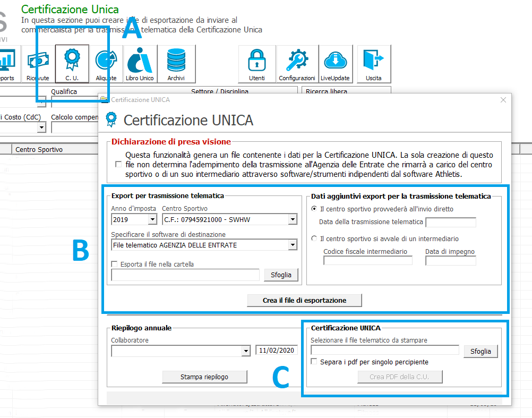Viewport: 532px width, 418px height.
Task: Select centro sportivo si avvale di intermediario
Action: pyautogui.click(x=314, y=238)
